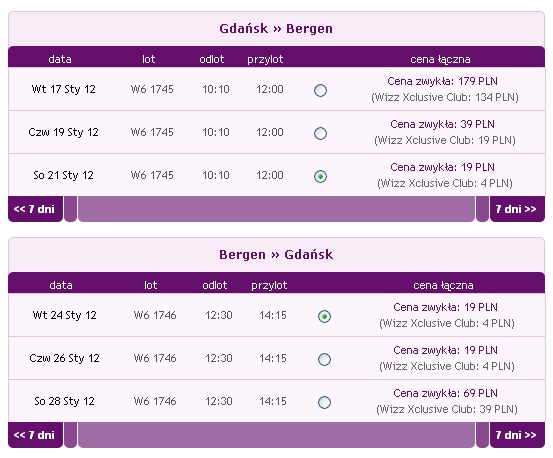This screenshot has width=553, height=458.
Task: Go forward 7 days for Bergen » Gdańsk
Action: (517, 435)
